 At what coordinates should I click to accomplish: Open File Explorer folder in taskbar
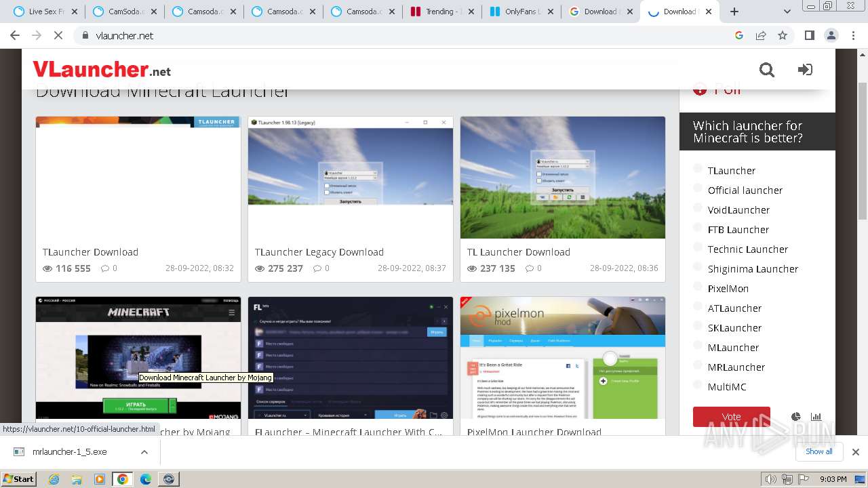tap(77, 479)
